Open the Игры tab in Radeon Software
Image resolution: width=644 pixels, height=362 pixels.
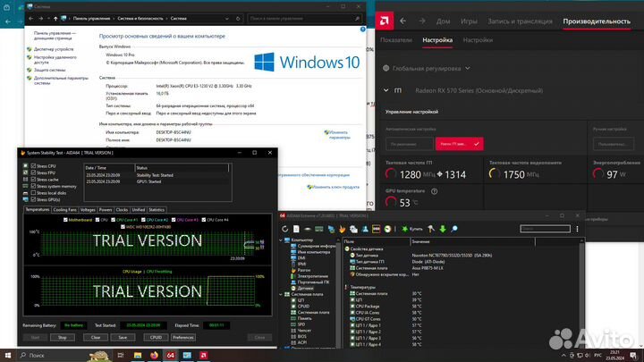468,20
